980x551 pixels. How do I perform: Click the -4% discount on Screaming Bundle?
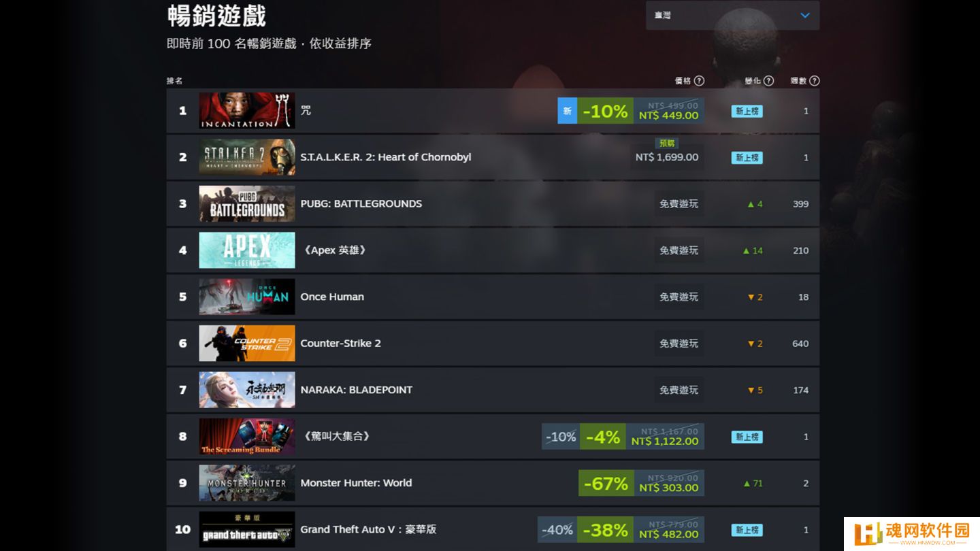tap(602, 437)
